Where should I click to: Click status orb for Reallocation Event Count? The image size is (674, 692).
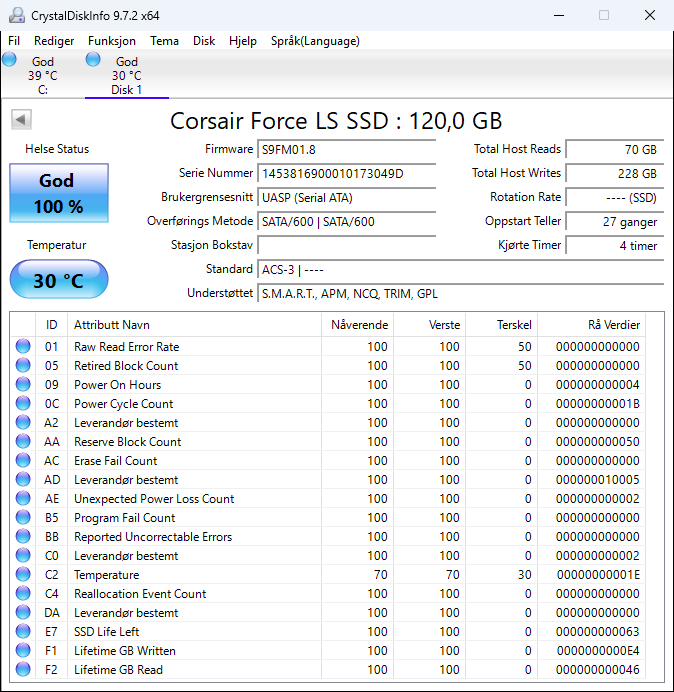coord(23,593)
